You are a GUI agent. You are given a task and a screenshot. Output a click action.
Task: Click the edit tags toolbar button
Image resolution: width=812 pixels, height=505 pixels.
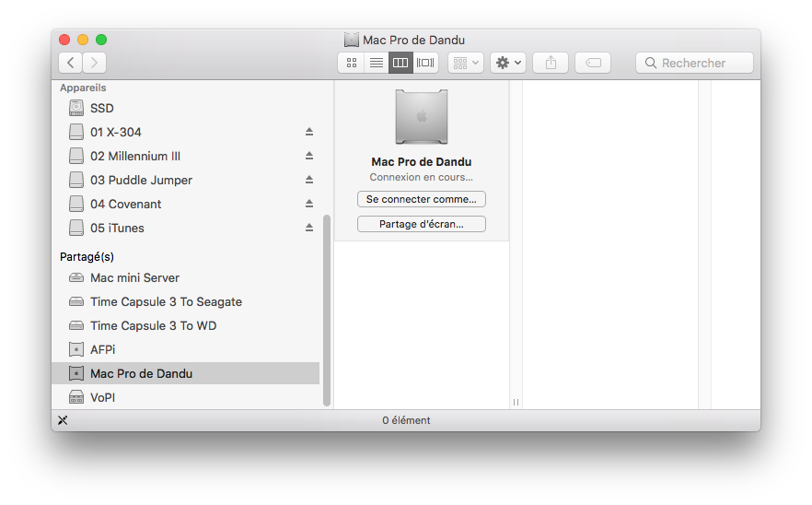pos(593,63)
